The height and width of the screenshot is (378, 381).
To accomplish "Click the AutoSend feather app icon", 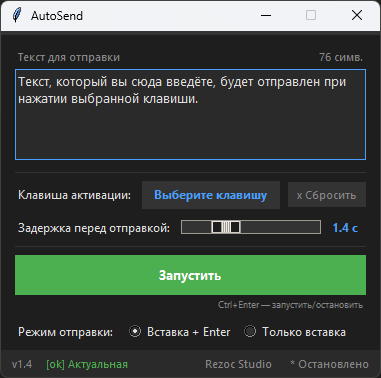I will (x=16, y=15).
